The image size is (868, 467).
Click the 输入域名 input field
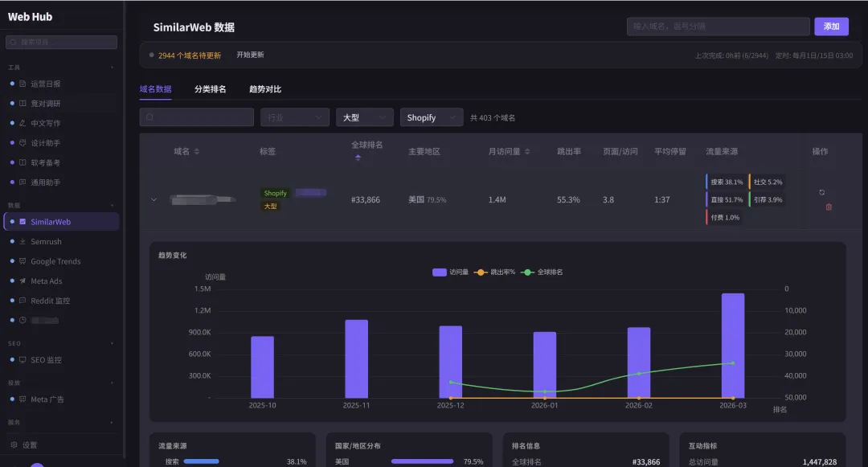point(718,27)
